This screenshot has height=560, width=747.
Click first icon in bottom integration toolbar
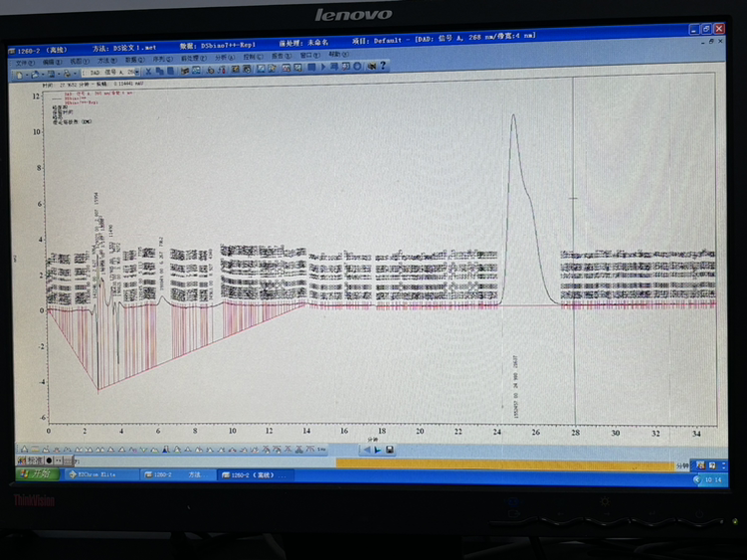click(x=22, y=451)
